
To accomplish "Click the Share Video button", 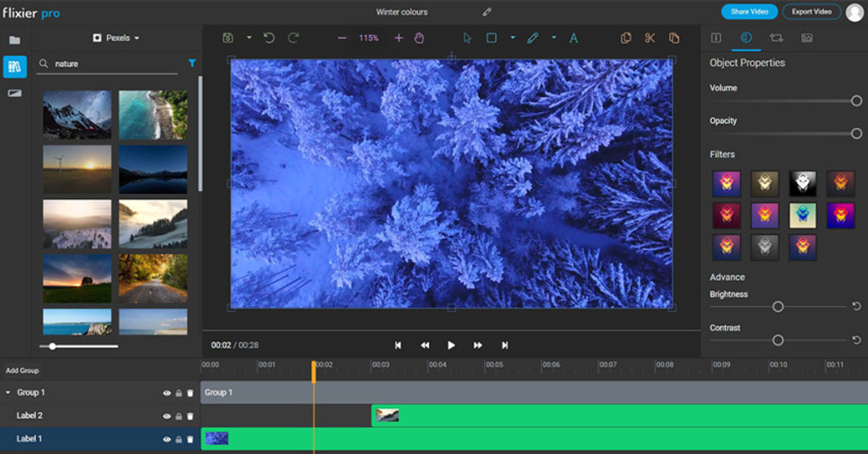I will [750, 11].
